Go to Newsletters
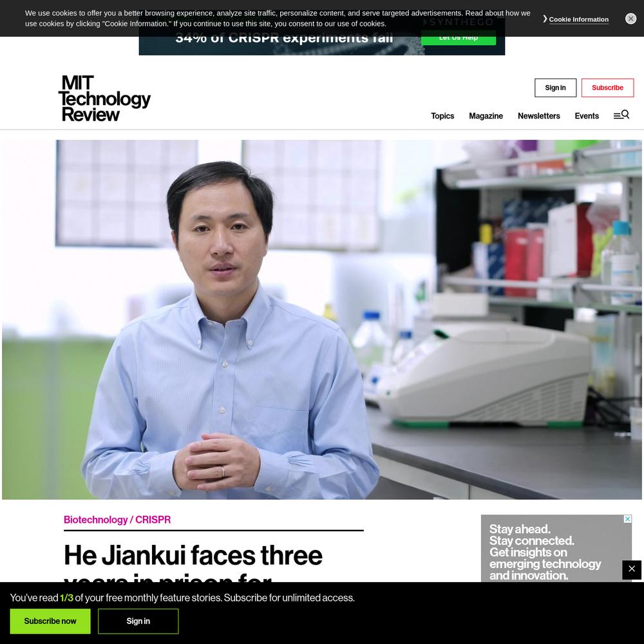This screenshot has width=644, height=644. [539, 116]
